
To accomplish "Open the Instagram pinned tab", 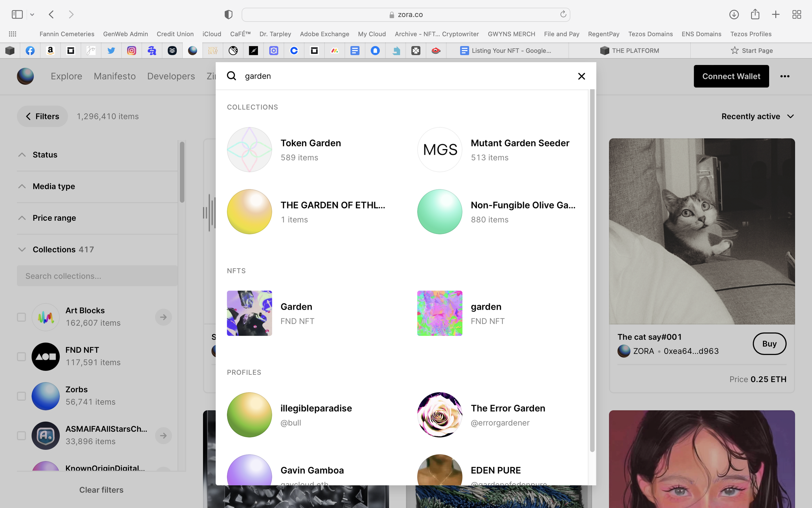I will (132, 51).
